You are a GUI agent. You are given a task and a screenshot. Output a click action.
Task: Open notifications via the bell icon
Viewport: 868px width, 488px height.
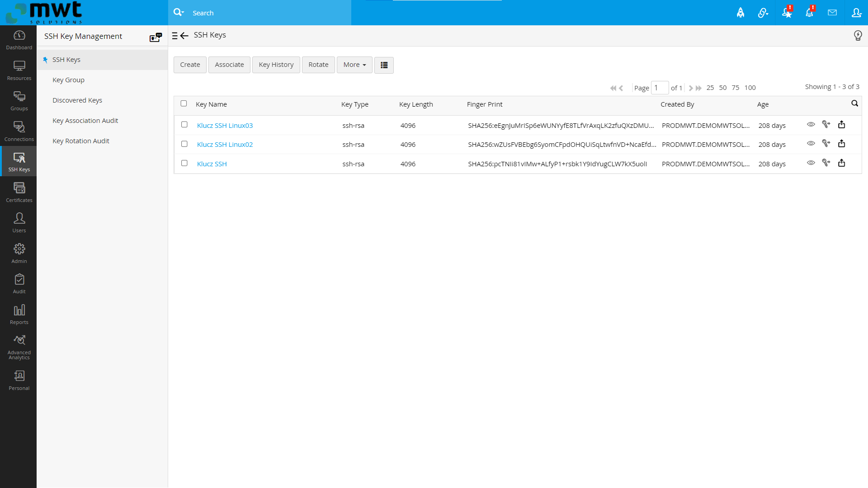[x=809, y=13]
